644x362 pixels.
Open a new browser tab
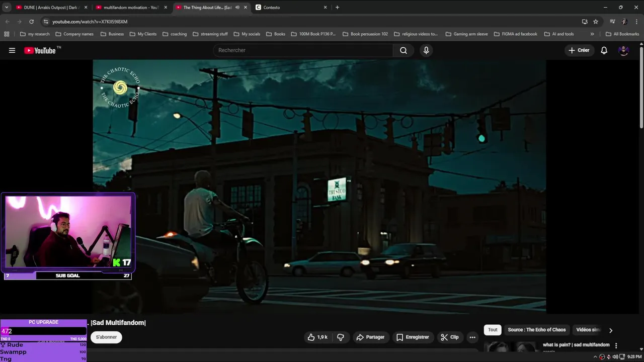[x=337, y=8]
